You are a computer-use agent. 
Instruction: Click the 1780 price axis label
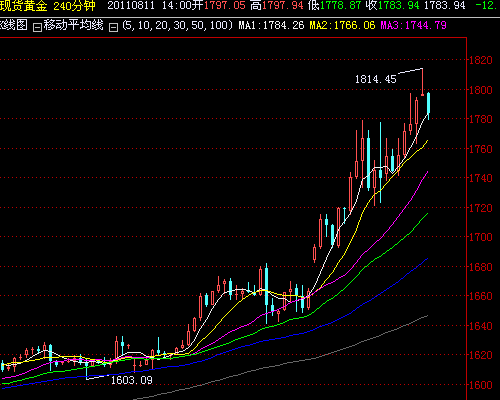[x=481, y=119]
